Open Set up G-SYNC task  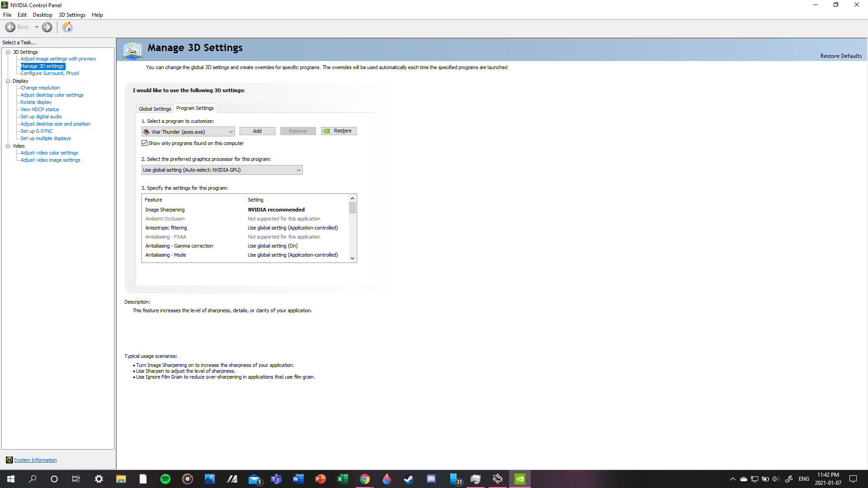(x=37, y=131)
